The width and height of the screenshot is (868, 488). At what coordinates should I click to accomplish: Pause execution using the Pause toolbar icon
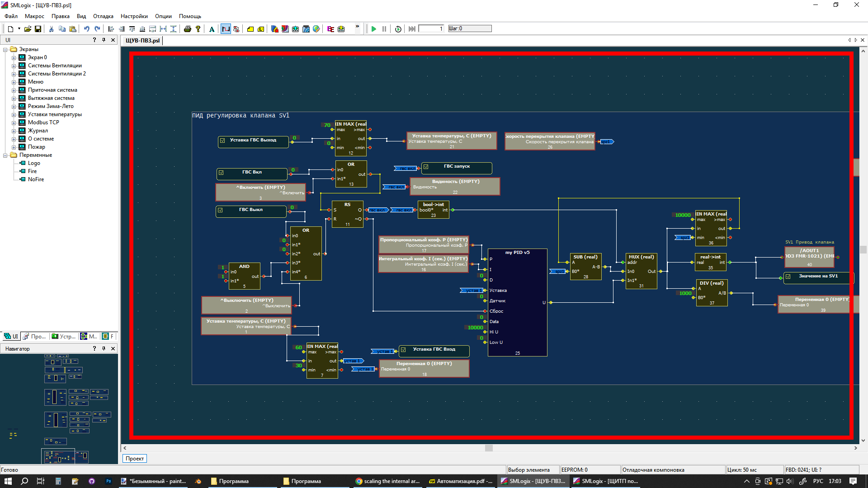(384, 28)
